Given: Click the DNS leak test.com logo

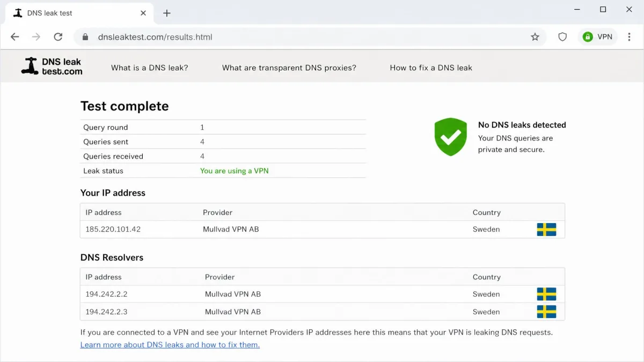Looking at the screenshot, I should coord(52,66).
